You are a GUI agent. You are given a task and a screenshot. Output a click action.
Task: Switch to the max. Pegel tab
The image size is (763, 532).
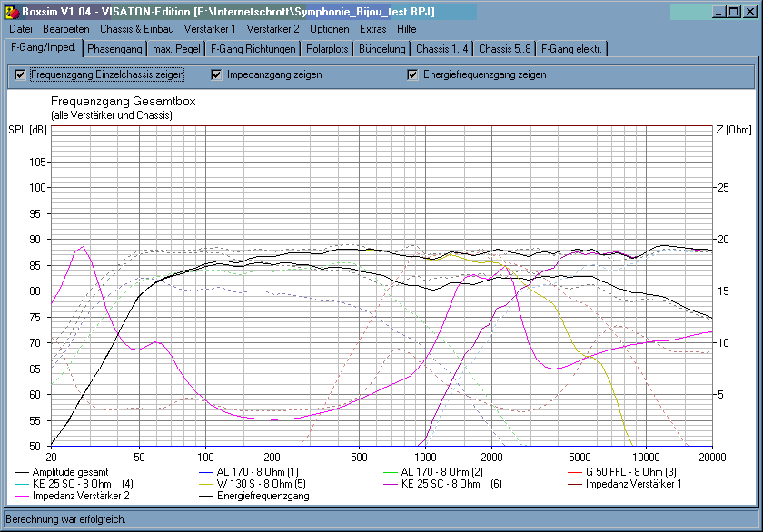(177, 49)
